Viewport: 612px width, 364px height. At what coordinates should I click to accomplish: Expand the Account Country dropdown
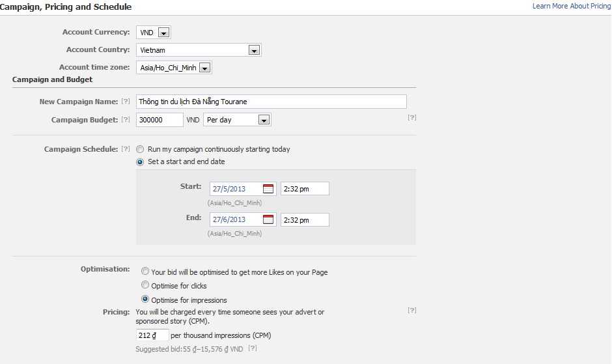click(254, 50)
